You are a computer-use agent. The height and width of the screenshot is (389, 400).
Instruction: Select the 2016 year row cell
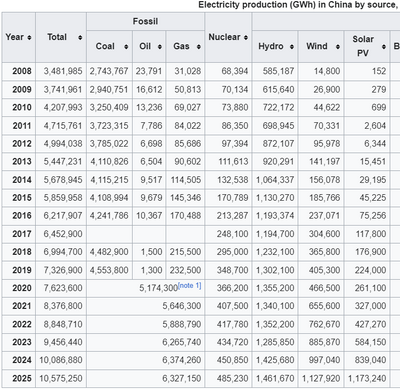tap(19, 216)
